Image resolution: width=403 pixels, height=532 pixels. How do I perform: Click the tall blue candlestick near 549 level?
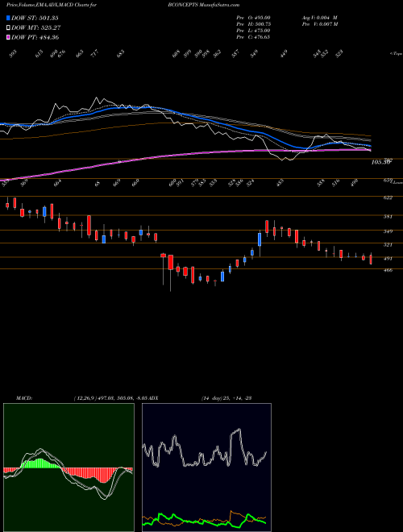(260, 239)
